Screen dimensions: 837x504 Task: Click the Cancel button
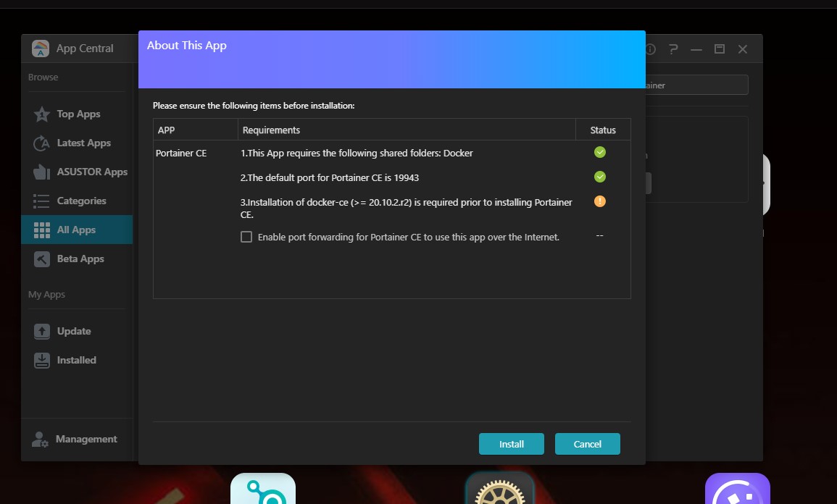tap(587, 445)
